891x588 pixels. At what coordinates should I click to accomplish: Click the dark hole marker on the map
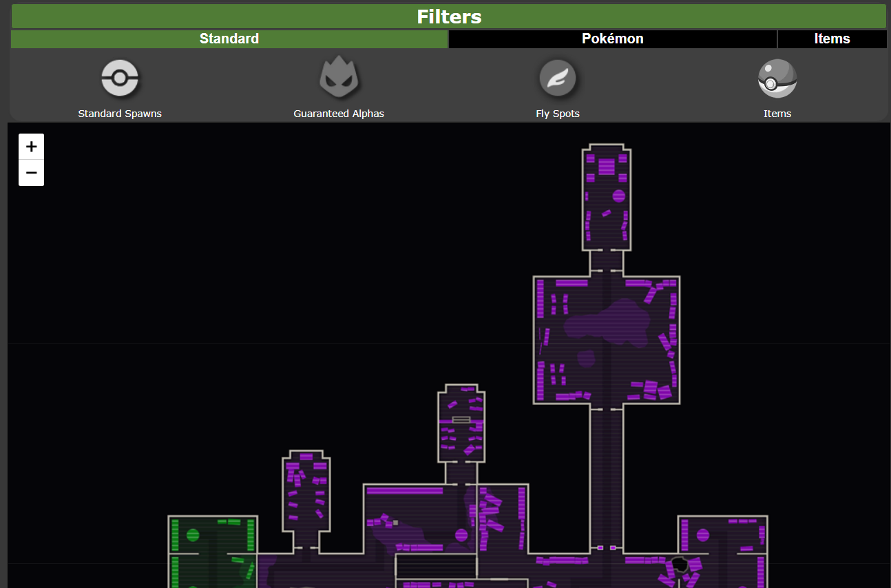[x=679, y=565]
